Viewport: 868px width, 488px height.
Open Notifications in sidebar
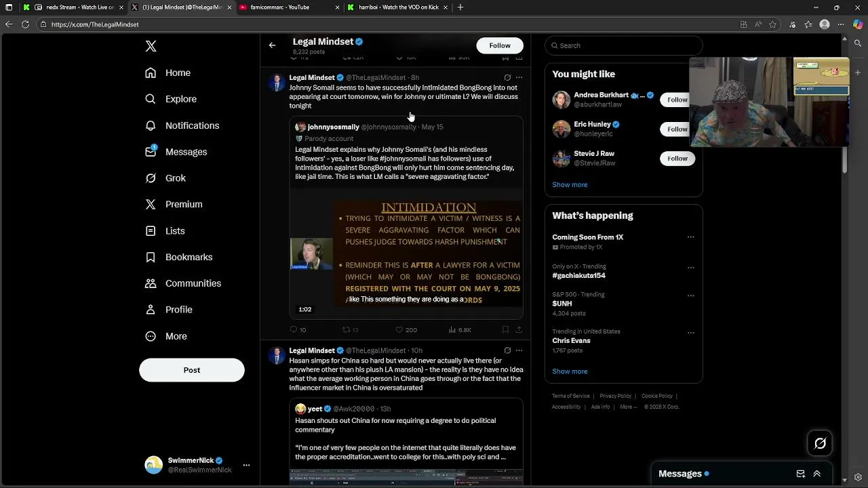(182, 125)
